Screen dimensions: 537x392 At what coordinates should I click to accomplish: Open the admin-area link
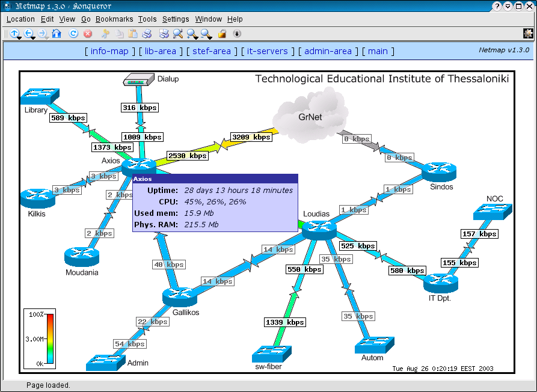pyautogui.click(x=328, y=51)
